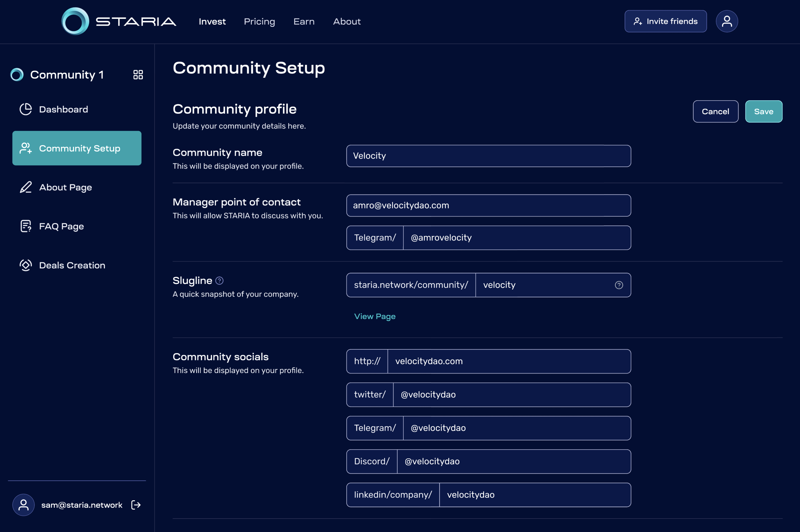Click the Invite friends button
This screenshot has width=800, height=532.
point(665,21)
